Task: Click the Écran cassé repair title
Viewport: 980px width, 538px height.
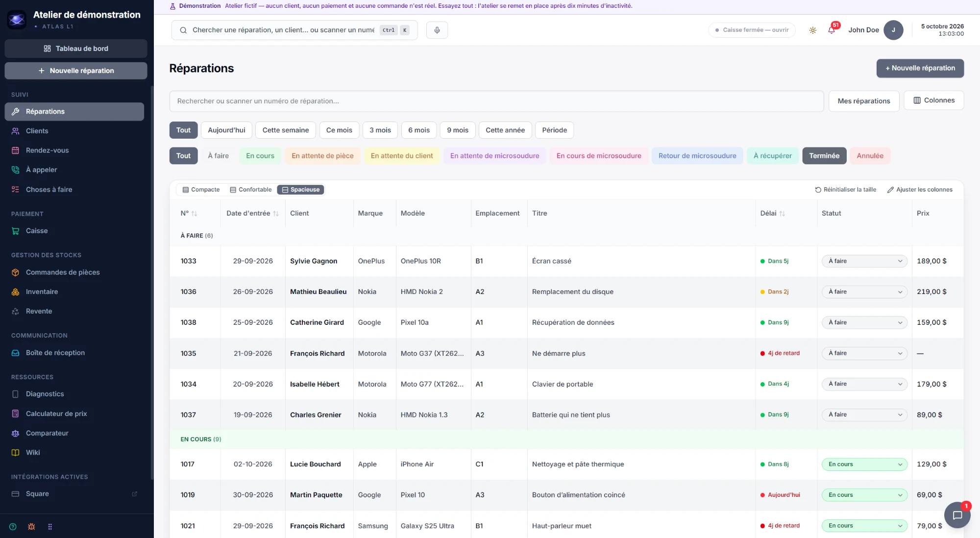Action: click(x=552, y=261)
